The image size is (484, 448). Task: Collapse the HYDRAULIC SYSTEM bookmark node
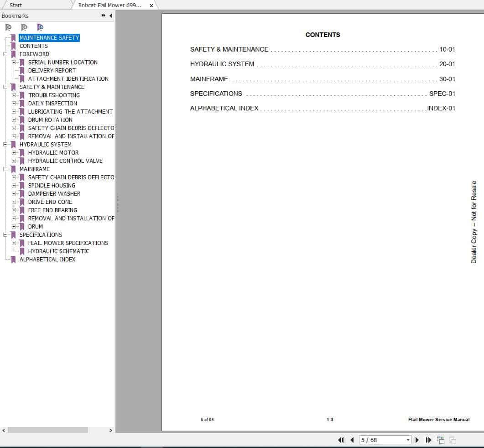tap(5, 144)
